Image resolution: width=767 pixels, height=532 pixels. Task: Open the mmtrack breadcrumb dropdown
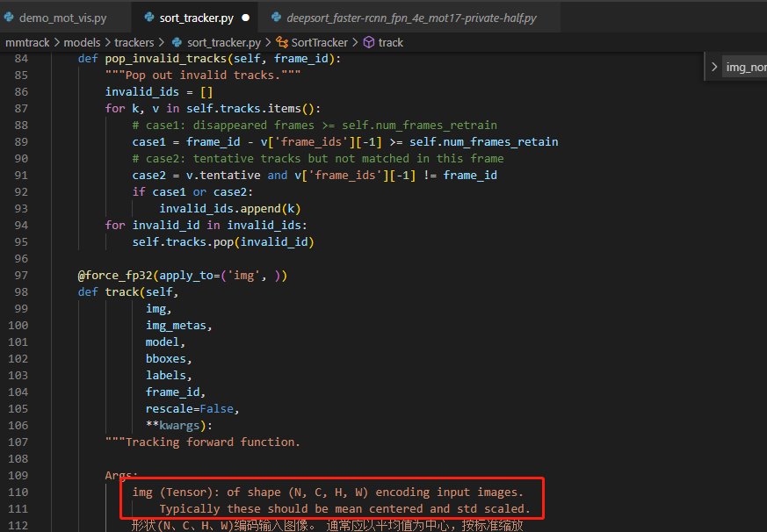[27, 41]
